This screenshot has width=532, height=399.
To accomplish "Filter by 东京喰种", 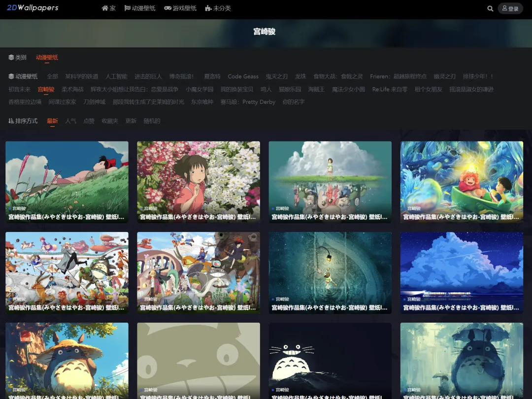I will [202, 102].
